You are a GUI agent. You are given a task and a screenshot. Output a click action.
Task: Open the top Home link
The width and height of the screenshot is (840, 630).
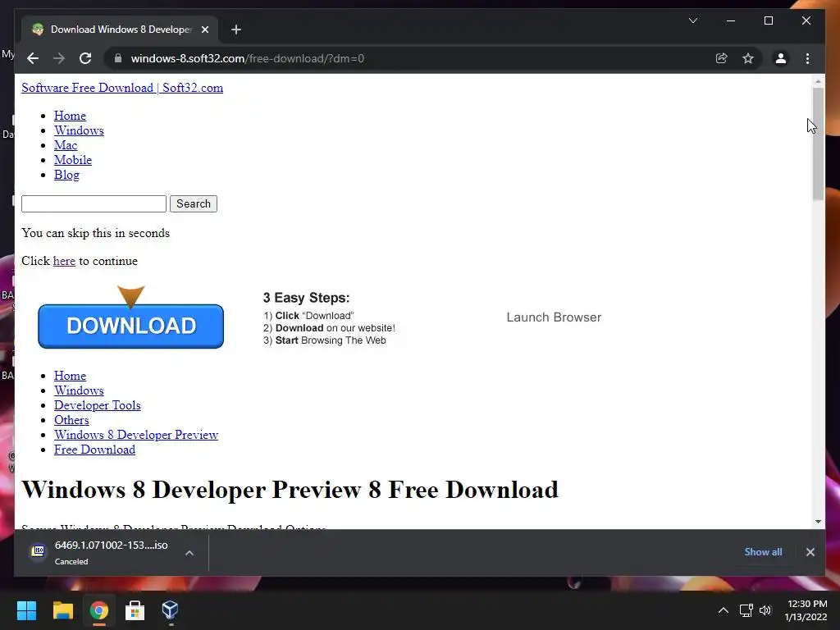[70, 116]
